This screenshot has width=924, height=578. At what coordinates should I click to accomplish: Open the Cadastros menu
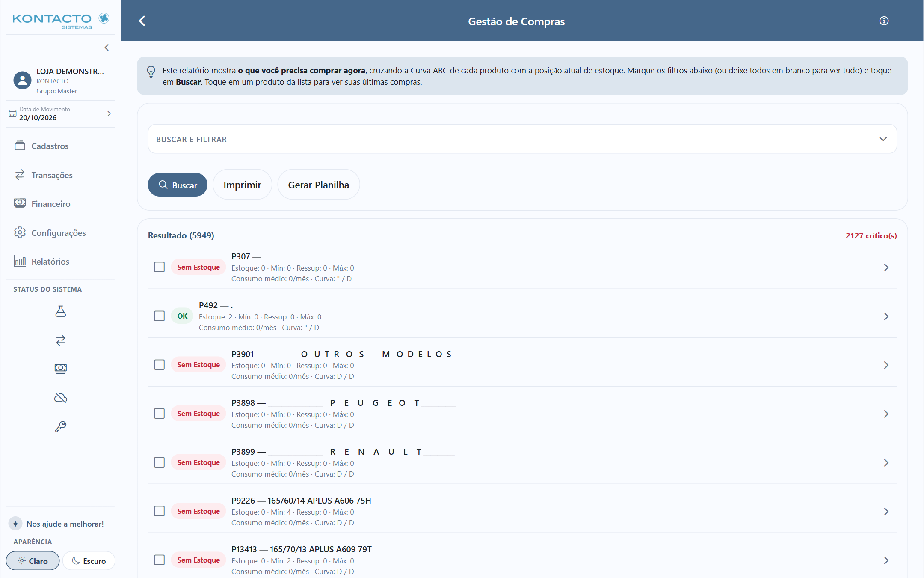(x=60, y=146)
